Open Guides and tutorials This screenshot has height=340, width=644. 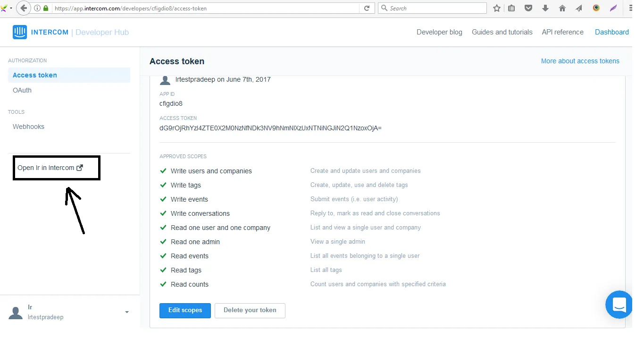(502, 32)
